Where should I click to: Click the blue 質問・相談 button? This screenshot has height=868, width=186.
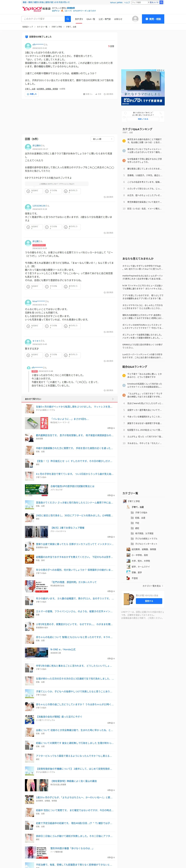[153, 19]
